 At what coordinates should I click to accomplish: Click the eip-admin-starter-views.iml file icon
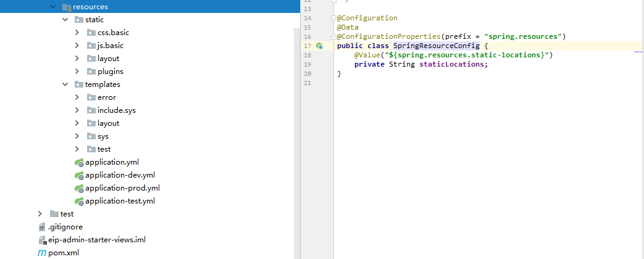(x=42, y=240)
